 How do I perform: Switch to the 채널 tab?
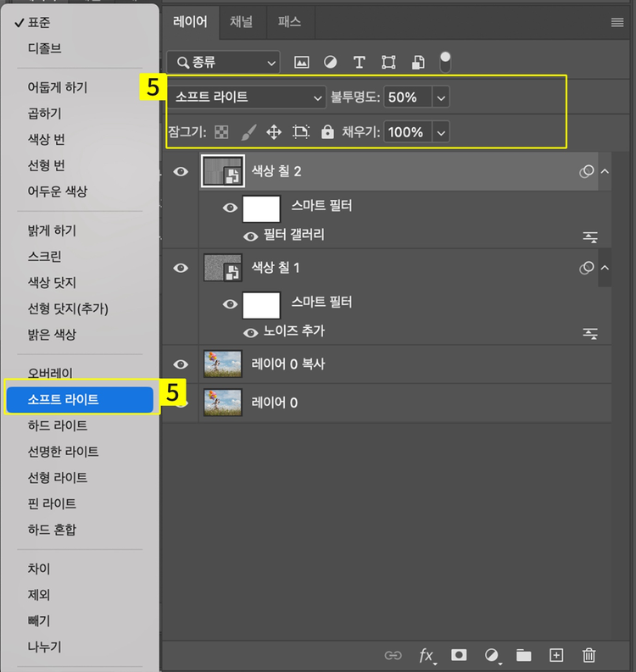pos(242,21)
